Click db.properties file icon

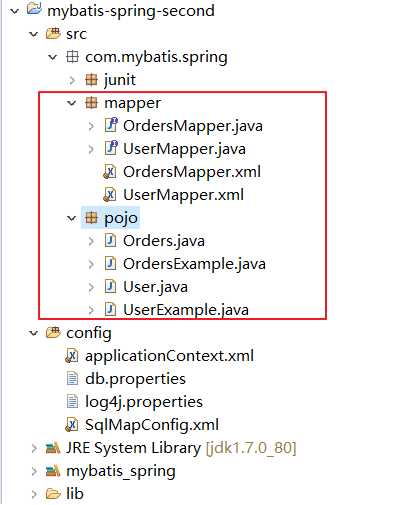72,379
